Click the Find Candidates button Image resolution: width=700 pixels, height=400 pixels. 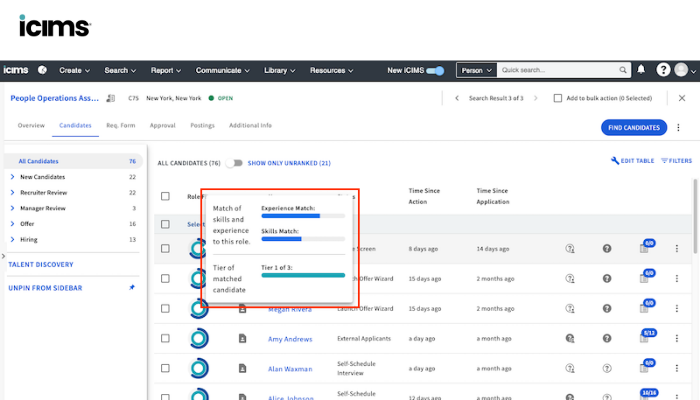pos(634,128)
